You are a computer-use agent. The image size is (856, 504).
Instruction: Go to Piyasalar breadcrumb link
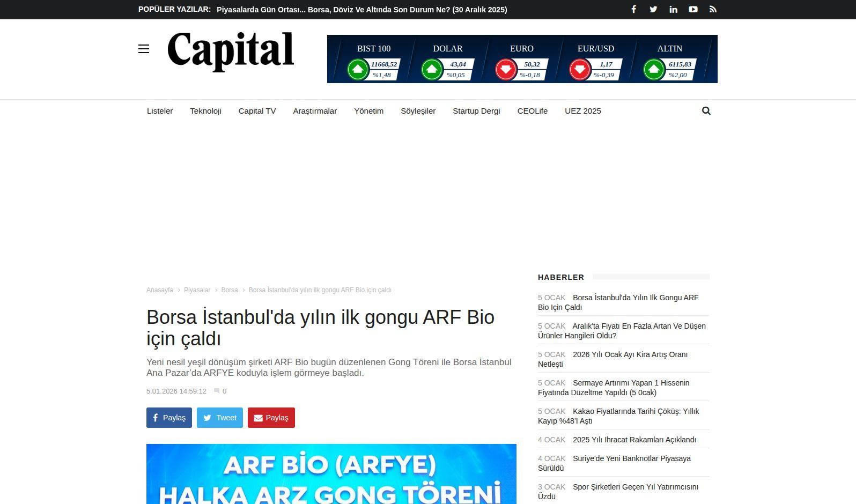(x=197, y=290)
